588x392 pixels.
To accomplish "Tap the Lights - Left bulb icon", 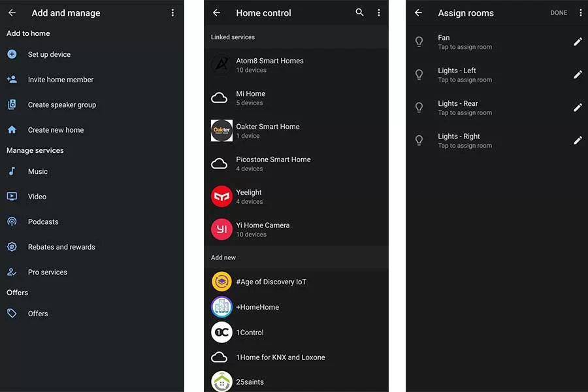I will coord(419,74).
